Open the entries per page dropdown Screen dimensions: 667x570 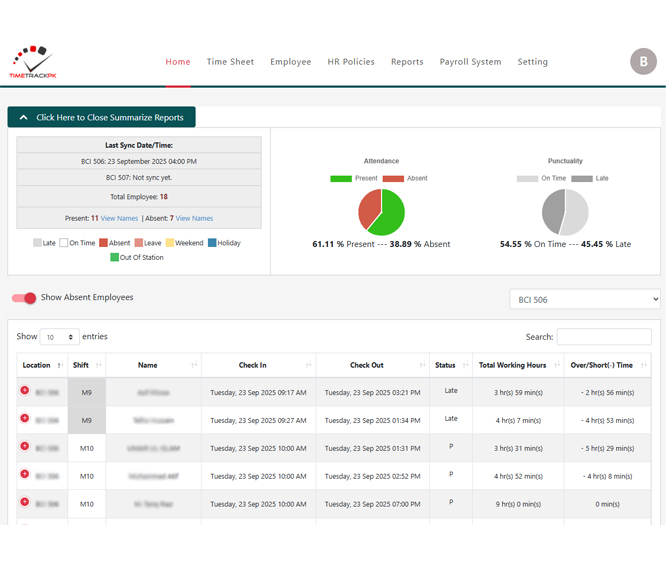[59, 337]
